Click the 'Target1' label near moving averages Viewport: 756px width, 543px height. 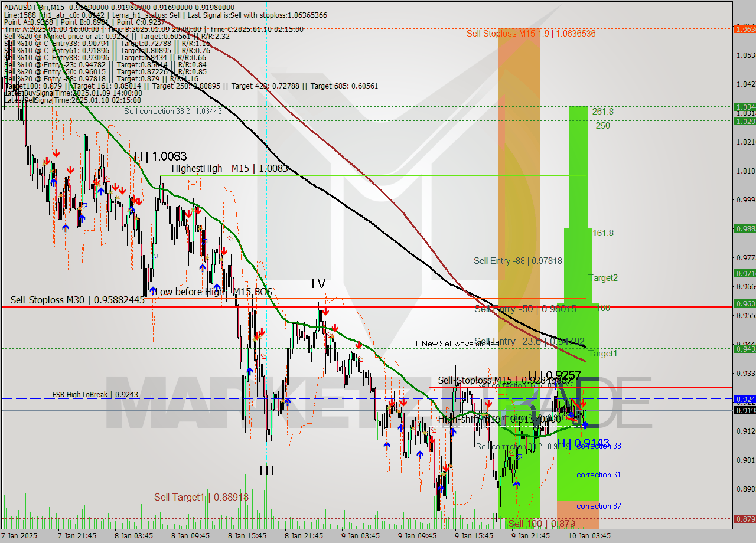click(x=603, y=353)
